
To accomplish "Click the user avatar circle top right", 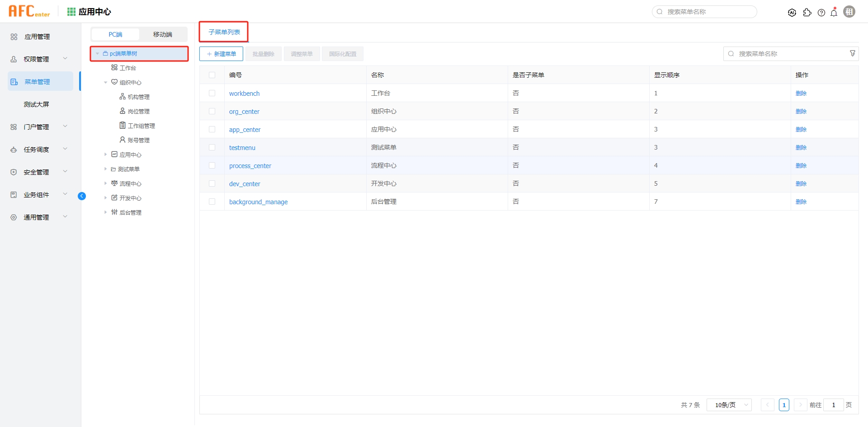I will (x=849, y=11).
